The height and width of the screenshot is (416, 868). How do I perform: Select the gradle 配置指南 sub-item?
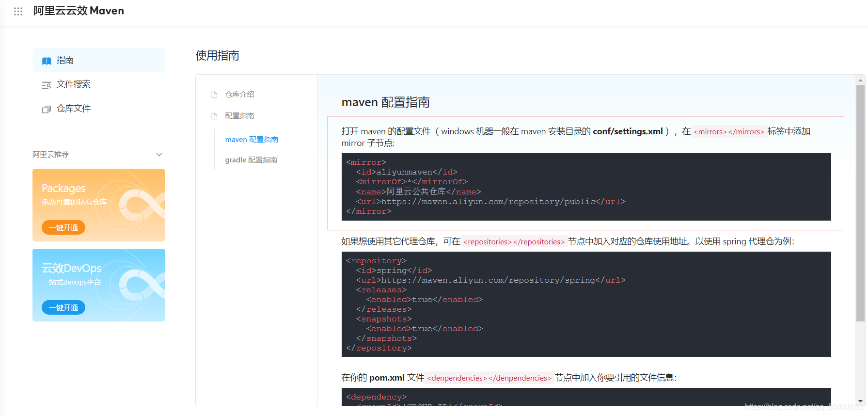click(251, 160)
